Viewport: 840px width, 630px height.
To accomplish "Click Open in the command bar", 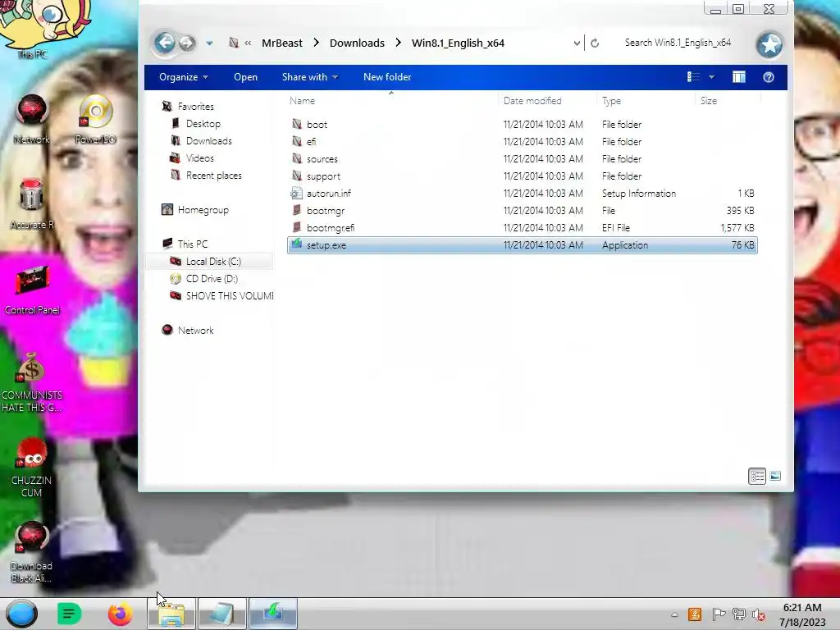I will coord(245,76).
